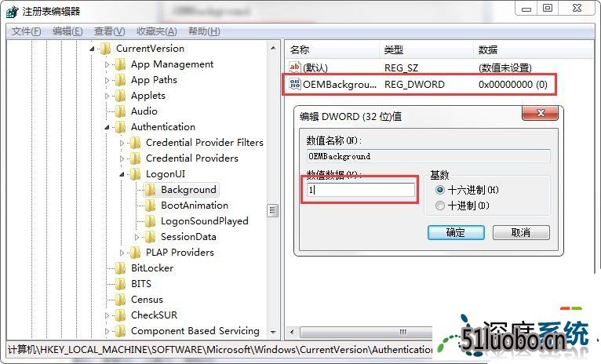This screenshot has height=364, width=601.
Task: Open the 文件(F) menu
Action: coord(27,31)
